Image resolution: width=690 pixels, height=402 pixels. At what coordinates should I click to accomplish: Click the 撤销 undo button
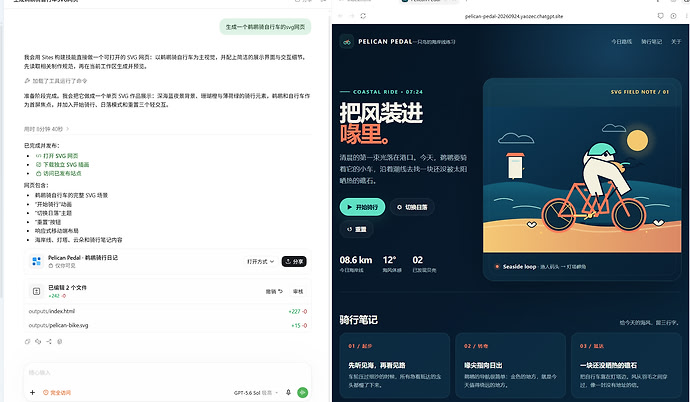point(274,291)
